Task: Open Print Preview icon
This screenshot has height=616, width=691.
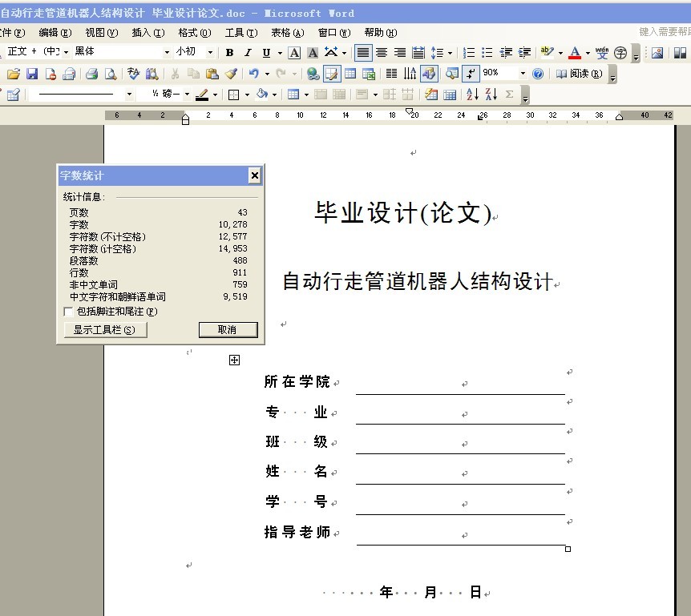Action: tap(111, 74)
